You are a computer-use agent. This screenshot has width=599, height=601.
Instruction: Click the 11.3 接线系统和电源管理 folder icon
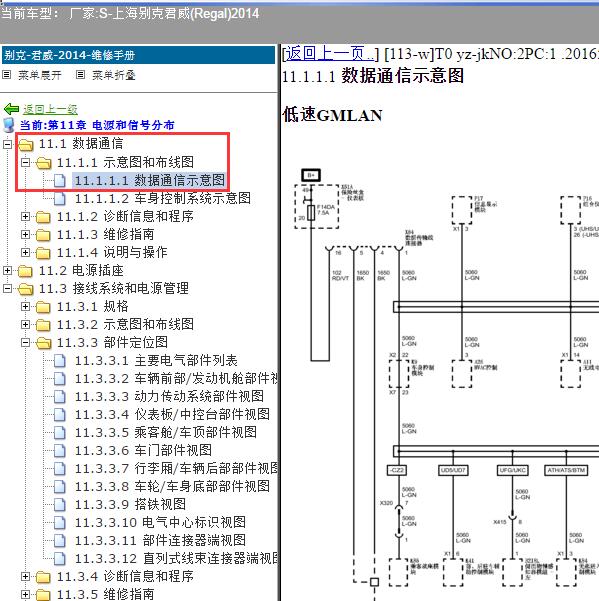(x=26, y=289)
